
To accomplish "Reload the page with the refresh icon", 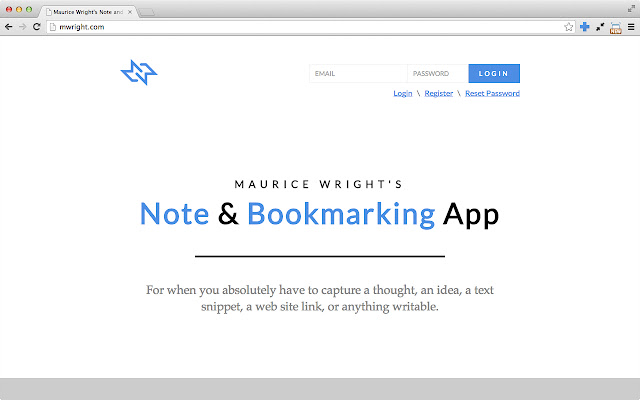I will [x=37, y=27].
